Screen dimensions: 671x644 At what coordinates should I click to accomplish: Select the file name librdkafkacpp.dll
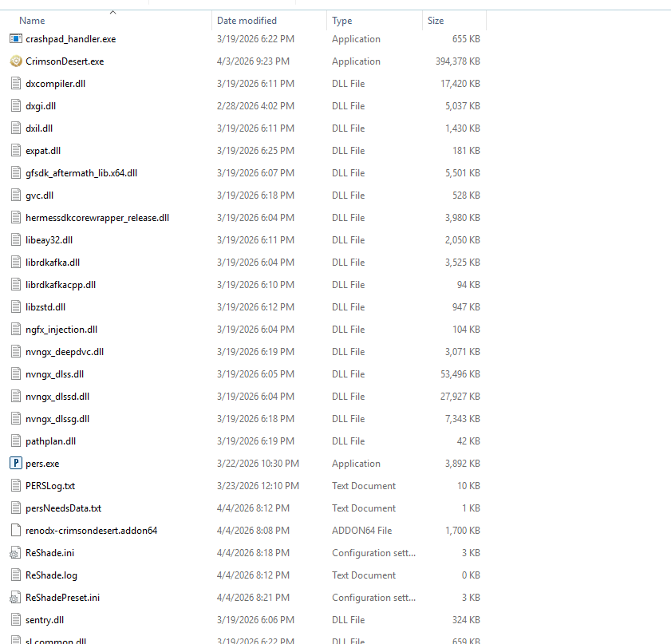pos(61,285)
